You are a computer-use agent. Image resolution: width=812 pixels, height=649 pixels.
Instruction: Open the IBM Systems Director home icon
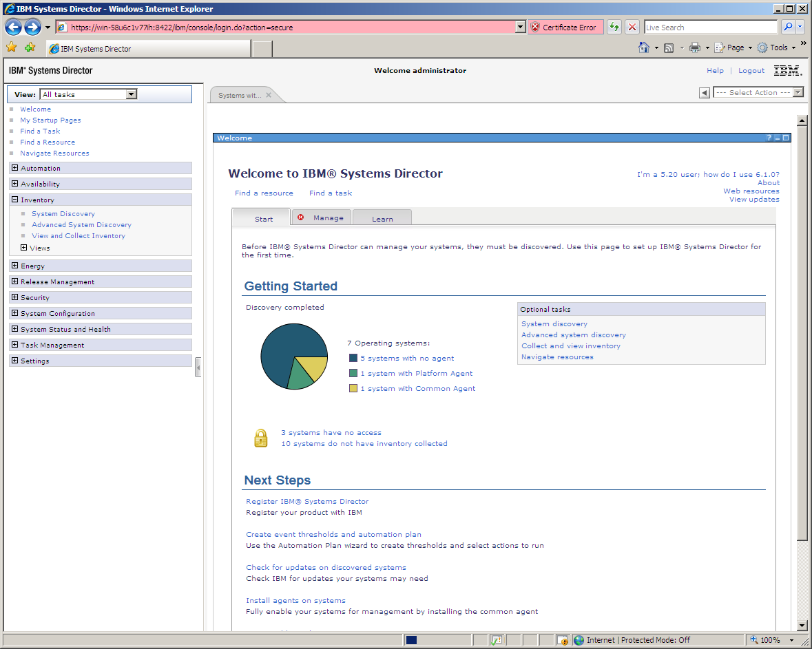tap(644, 47)
